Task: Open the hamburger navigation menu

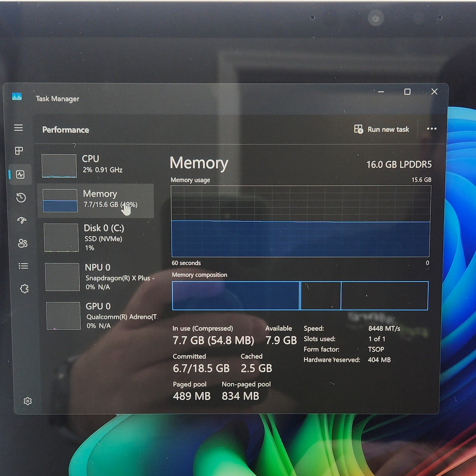Action: click(x=18, y=128)
